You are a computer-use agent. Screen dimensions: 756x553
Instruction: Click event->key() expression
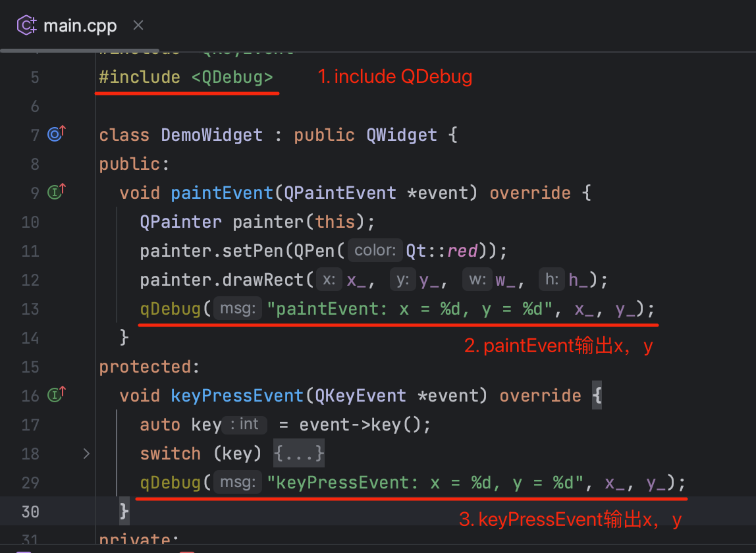[360, 425]
